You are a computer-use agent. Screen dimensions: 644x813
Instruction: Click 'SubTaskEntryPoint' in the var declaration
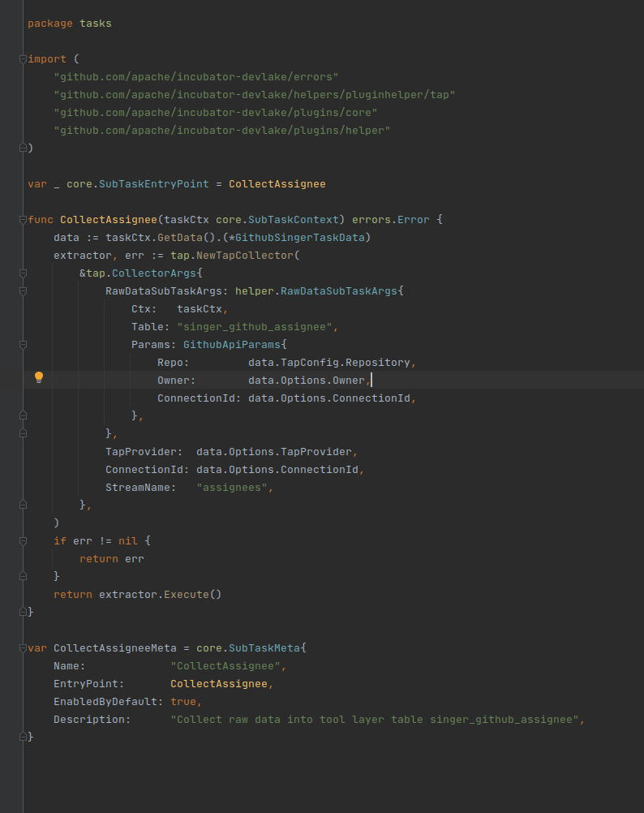point(154,184)
